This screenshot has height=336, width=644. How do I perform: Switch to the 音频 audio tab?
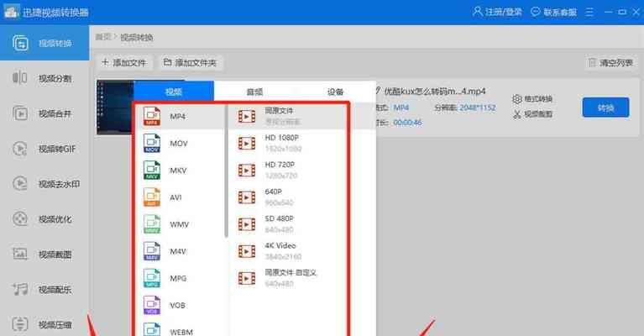click(x=254, y=92)
